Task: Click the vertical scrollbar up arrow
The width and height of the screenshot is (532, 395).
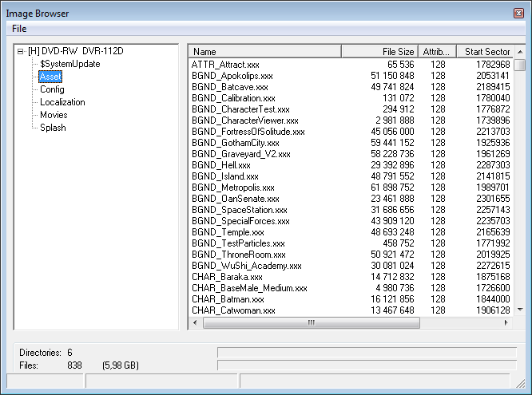Action: 520,52
